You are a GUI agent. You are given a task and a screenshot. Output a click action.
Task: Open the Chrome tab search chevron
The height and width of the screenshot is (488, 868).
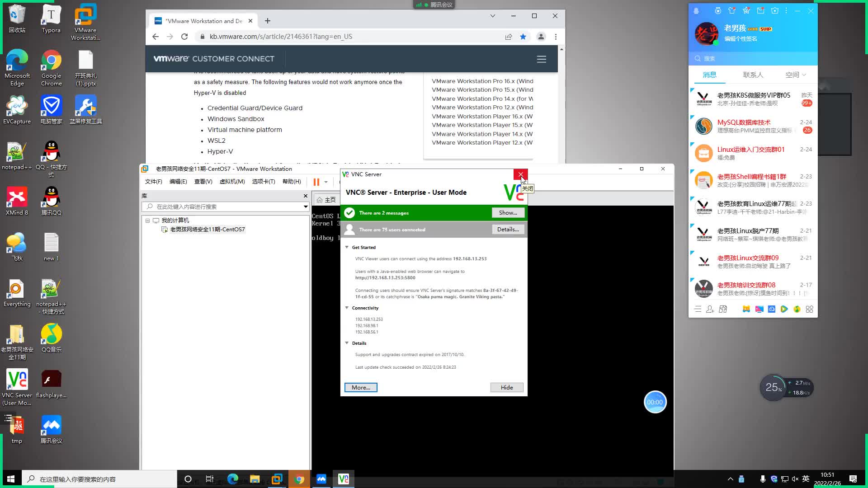point(493,16)
